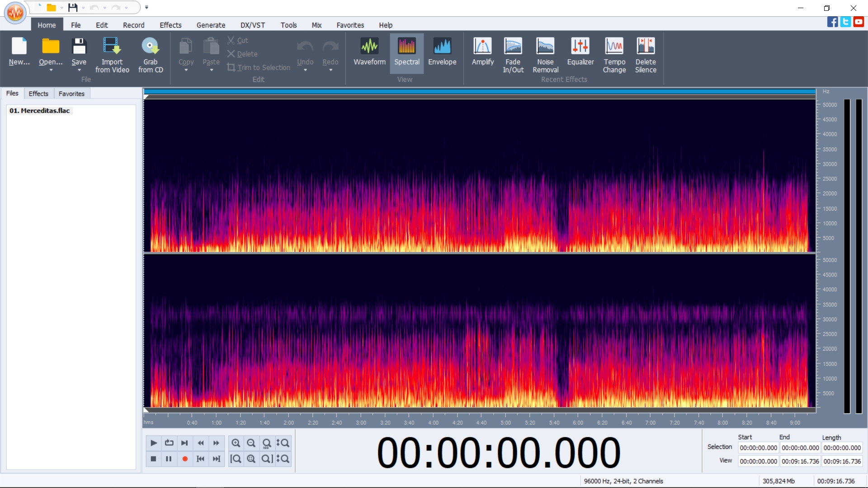Jump to the start of the track
Viewport: 868px width, 488px height.
coord(200,459)
